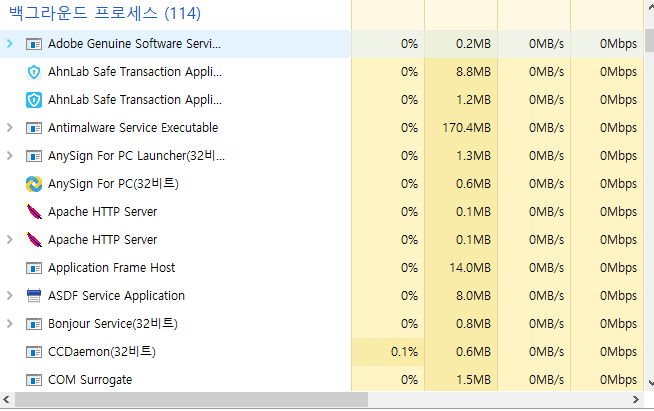Viewport: 654px width, 411px height.
Task: Select the 백그라운드 프로세스 (114) group header
Action: (105, 13)
